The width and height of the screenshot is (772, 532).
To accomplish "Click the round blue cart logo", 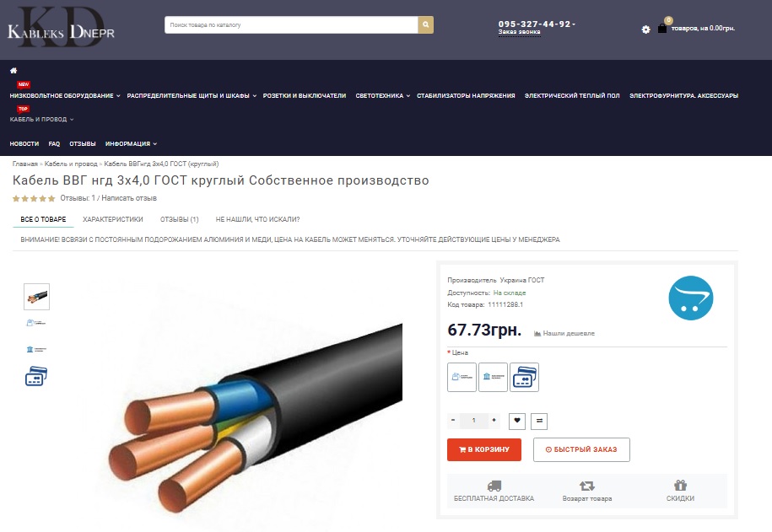I will tap(691, 298).
